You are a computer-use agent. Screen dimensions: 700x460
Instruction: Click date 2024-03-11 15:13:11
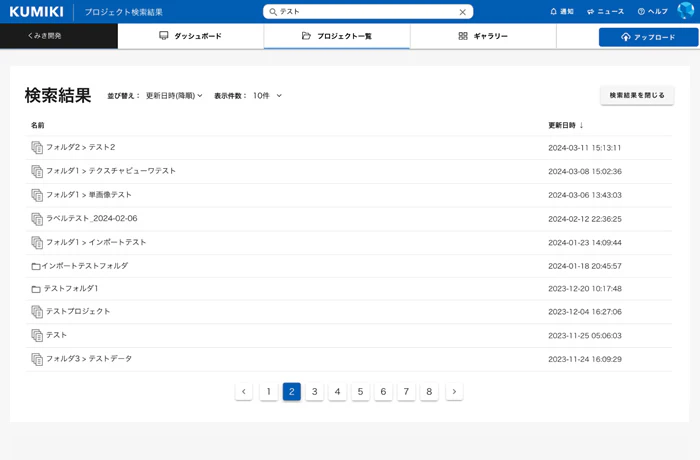[x=585, y=148]
